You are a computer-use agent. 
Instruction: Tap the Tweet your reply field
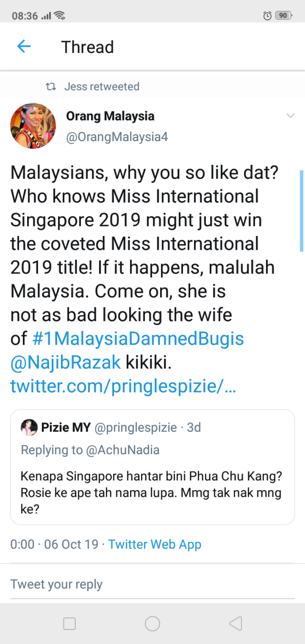[152, 584]
